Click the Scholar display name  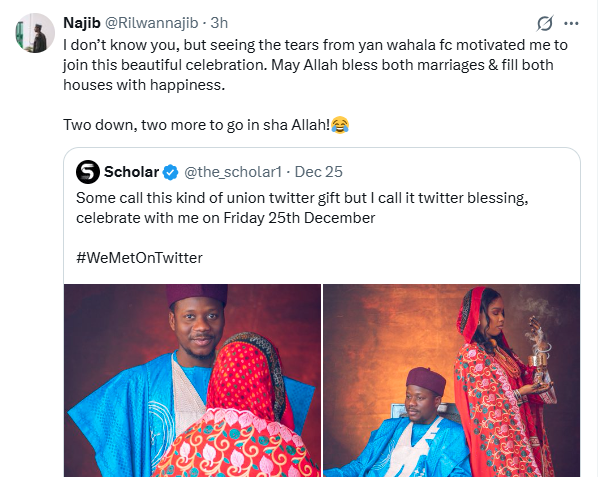(x=130, y=172)
